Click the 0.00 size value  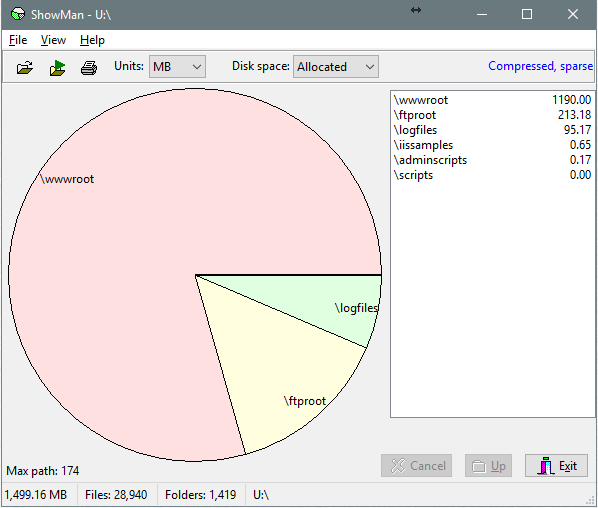click(x=580, y=175)
